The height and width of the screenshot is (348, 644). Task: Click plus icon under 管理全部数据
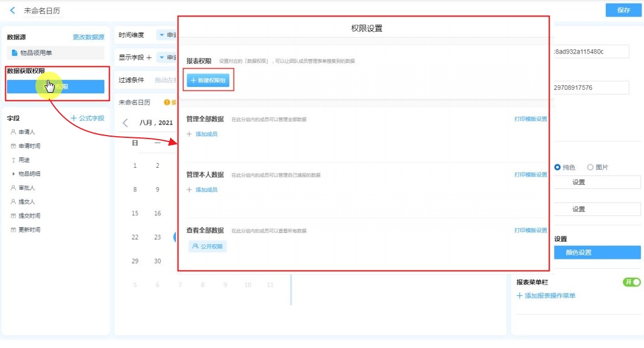tap(189, 134)
